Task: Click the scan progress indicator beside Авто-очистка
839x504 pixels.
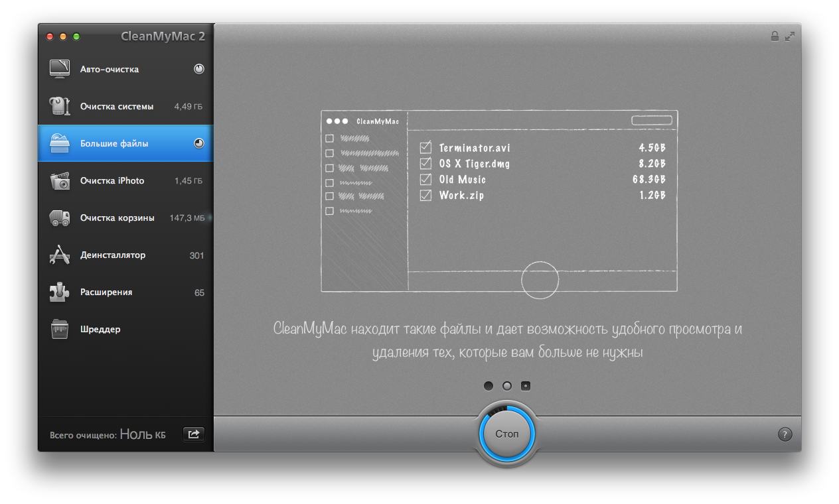Action: click(x=199, y=69)
